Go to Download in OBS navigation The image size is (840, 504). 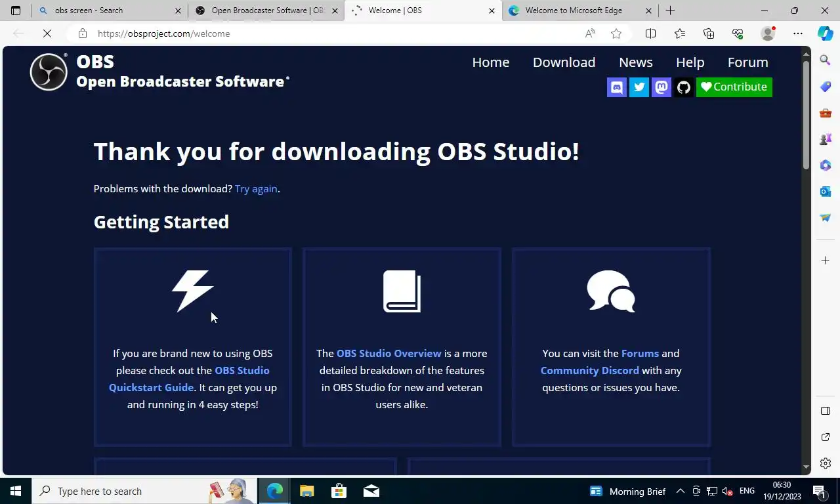tap(564, 62)
